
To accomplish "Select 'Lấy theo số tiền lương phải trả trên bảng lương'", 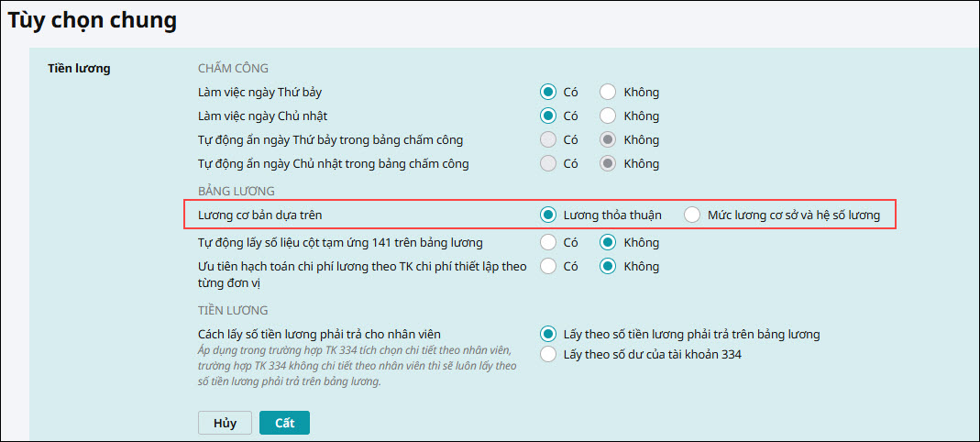I will click(x=548, y=334).
